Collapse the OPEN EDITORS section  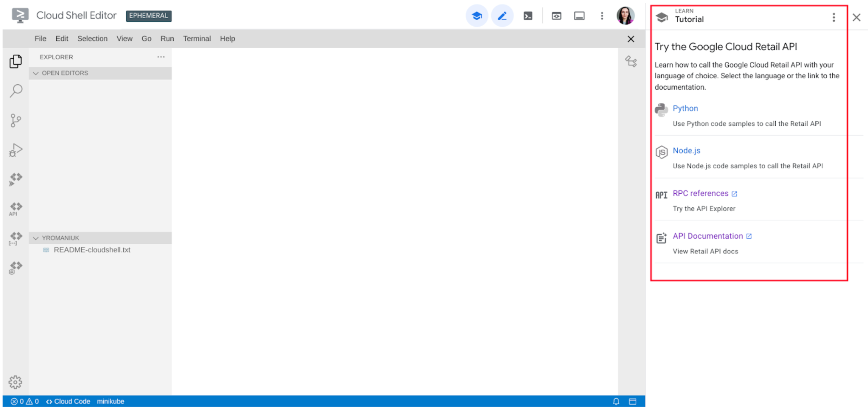pos(36,73)
